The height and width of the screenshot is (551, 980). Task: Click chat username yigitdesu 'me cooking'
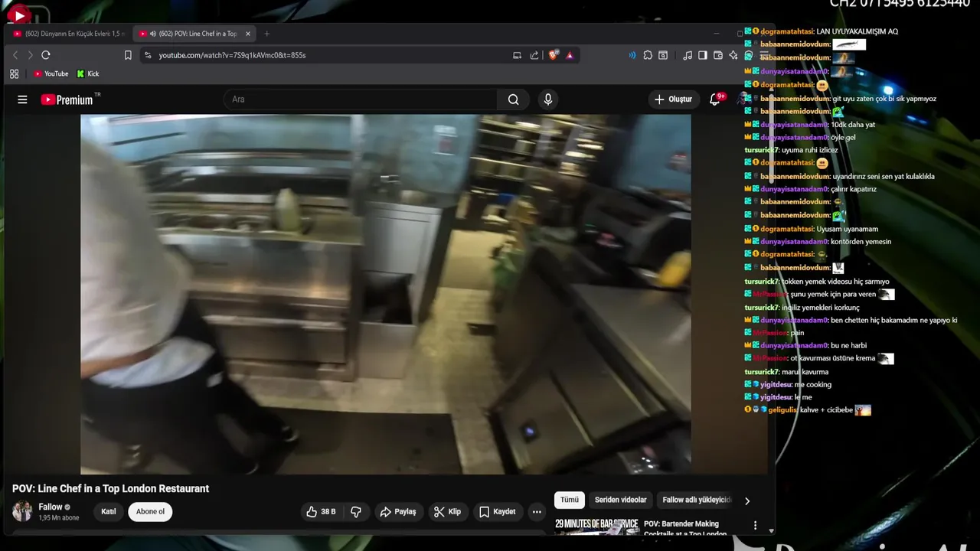click(776, 384)
